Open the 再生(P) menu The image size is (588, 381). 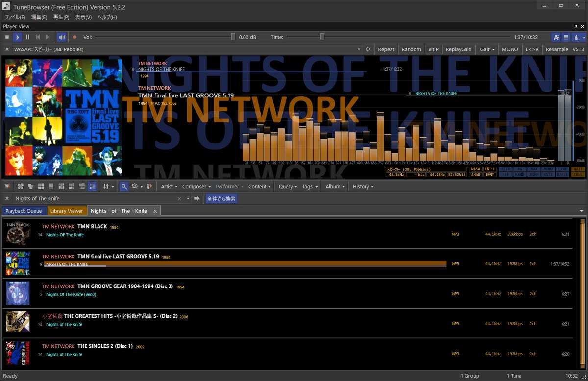pyautogui.click(x=61, y=17)
